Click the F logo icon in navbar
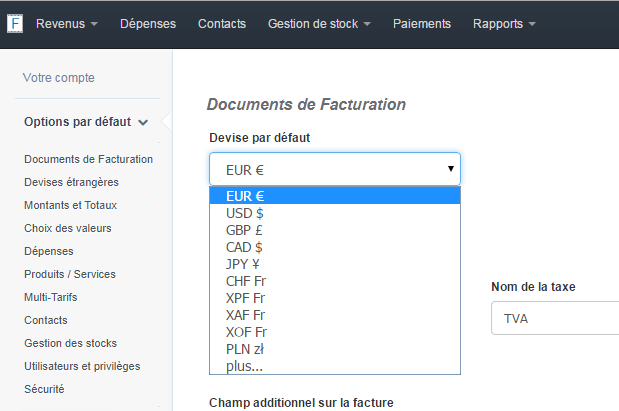Screen dimensions: 619x411 15,24
